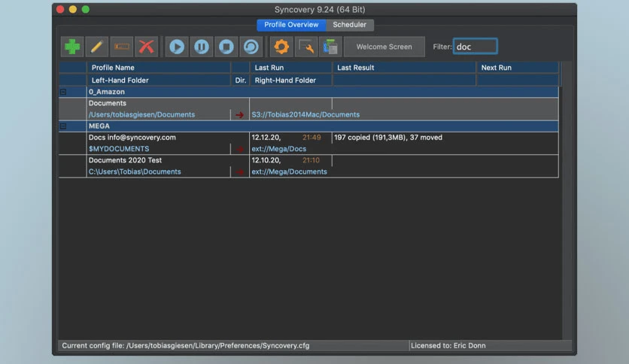Click the Licensed to: Eric Donn status
The height and width of the screenshot is (364, 629).
click(x=448, y=345)
